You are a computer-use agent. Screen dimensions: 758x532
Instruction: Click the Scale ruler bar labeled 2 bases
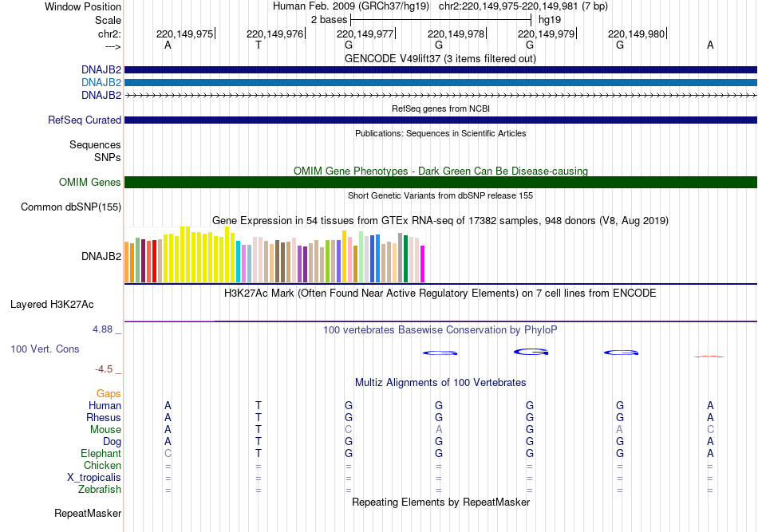click(x=440, y=18)
